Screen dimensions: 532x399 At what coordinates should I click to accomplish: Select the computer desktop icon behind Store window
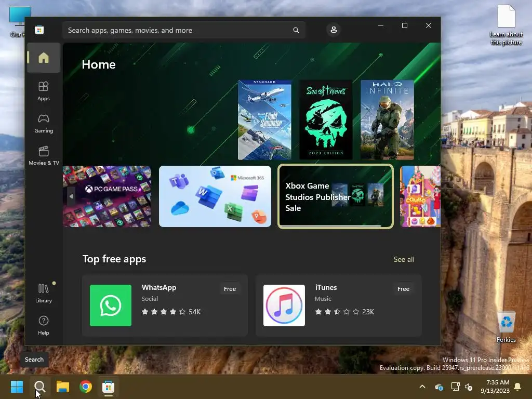17,21
